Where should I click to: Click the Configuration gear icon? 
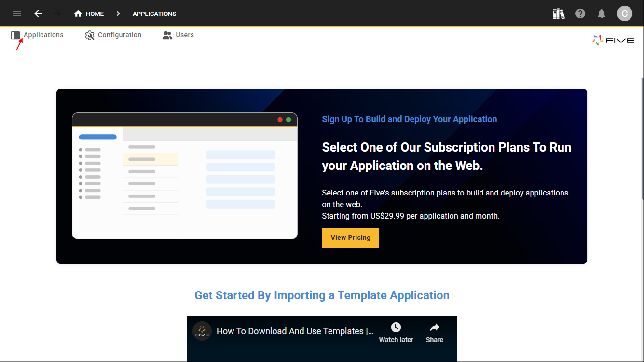tap(90, 35)
